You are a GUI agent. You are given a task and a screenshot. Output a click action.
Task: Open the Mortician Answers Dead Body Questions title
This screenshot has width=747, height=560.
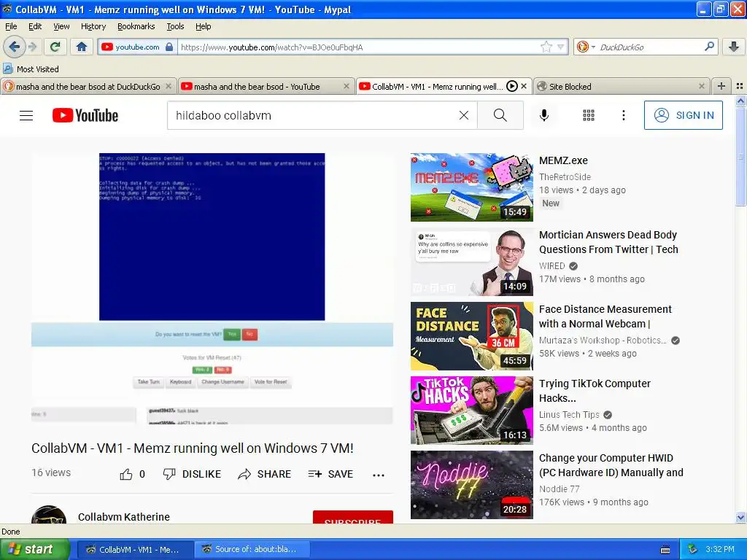pos(608,242)
